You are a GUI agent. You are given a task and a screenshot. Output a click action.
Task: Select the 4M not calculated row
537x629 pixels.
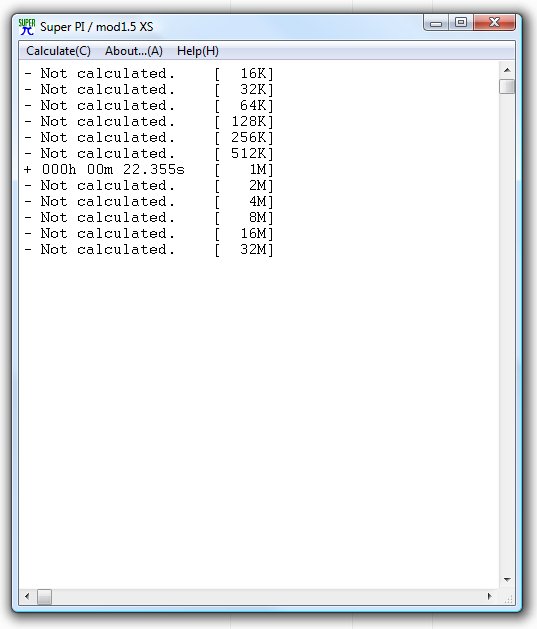tap(149, 202)
